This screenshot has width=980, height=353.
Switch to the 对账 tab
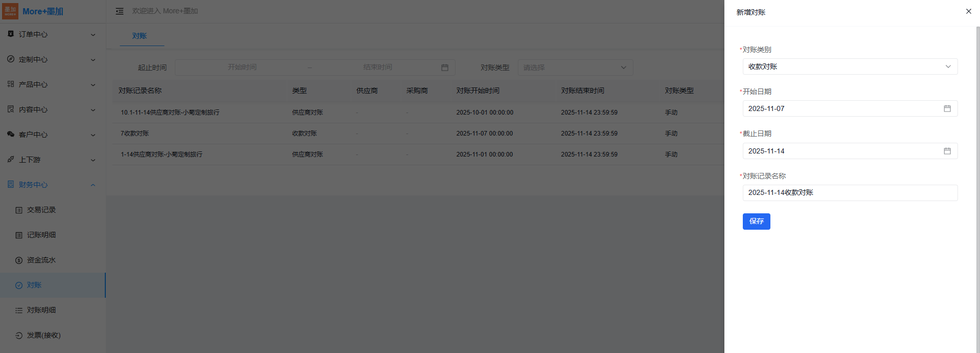[x=139, y=36]
